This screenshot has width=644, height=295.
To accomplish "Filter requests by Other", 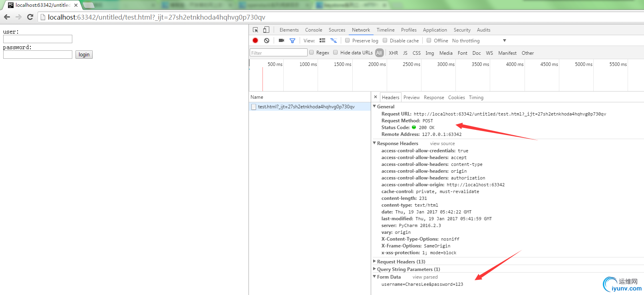I will pos(527,53).
